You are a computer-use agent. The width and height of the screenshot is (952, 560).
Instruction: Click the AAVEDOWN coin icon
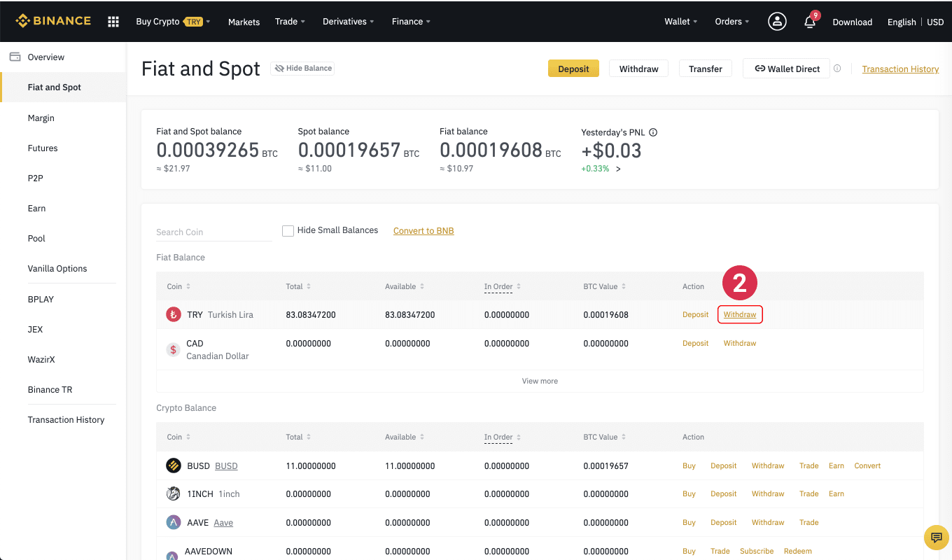pyautogui.click(x=173, y=554)
